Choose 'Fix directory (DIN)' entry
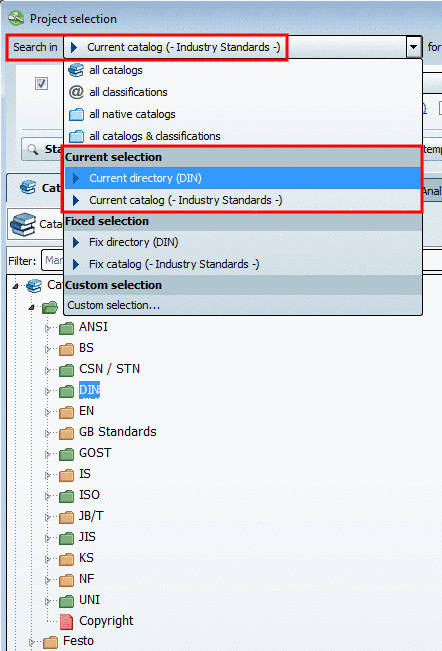Image resolution: width=442 pixels, height=651 pixels. click(x=243, y=242)
